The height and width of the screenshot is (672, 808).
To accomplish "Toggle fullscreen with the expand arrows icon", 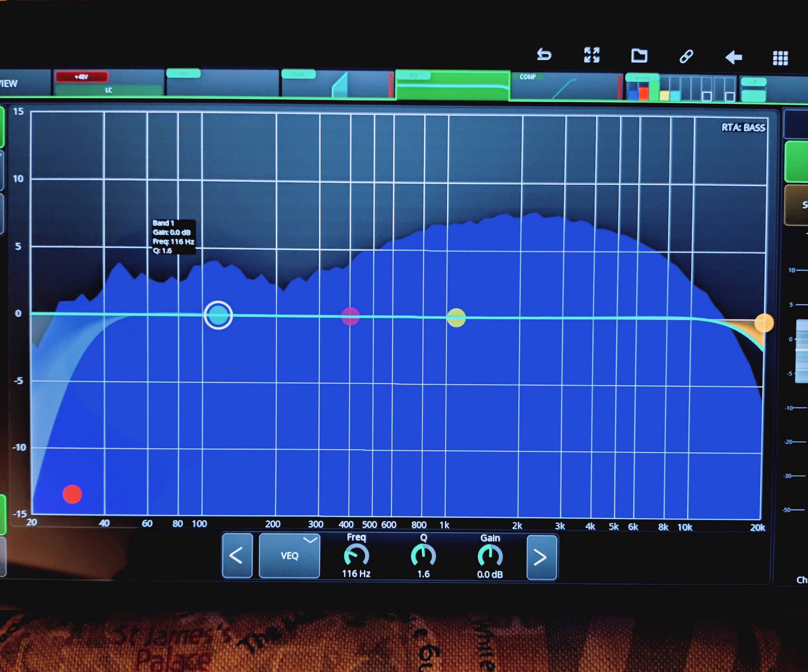I will click(591, 55).
